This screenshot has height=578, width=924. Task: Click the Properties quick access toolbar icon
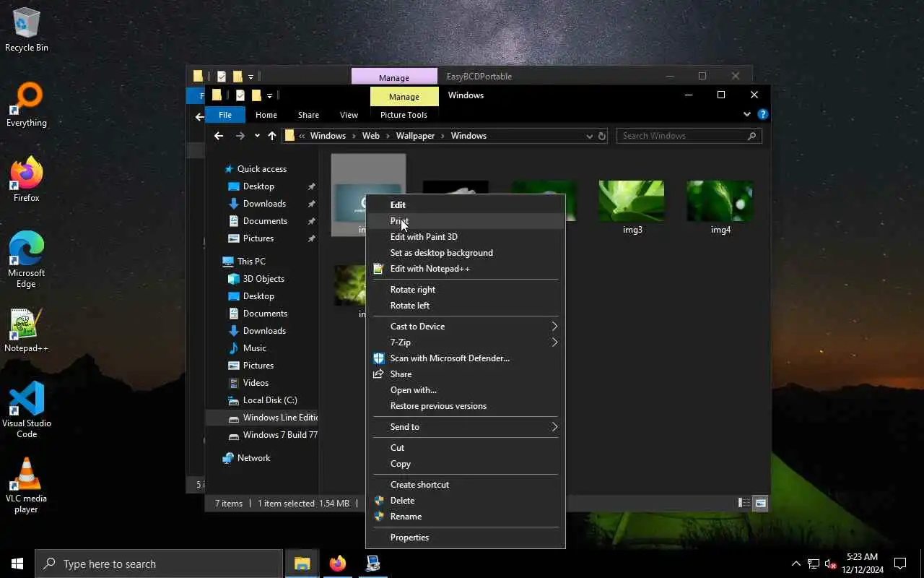pos(240,95)
